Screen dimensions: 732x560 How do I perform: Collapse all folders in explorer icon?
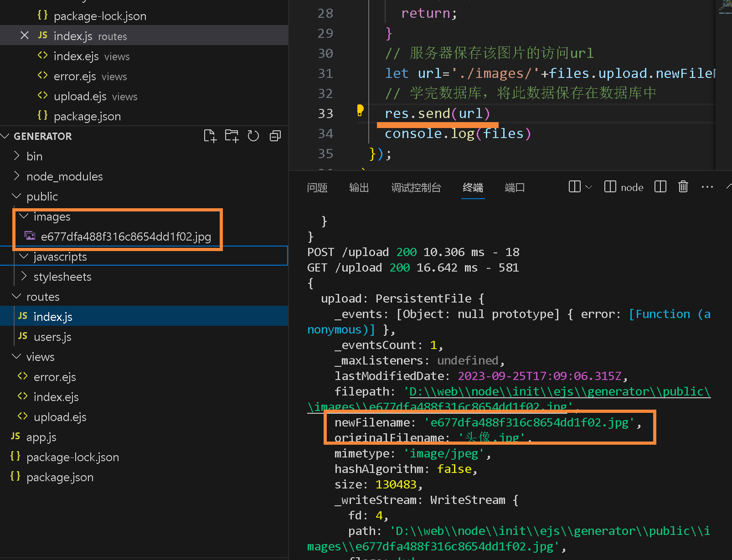[275, 136]
